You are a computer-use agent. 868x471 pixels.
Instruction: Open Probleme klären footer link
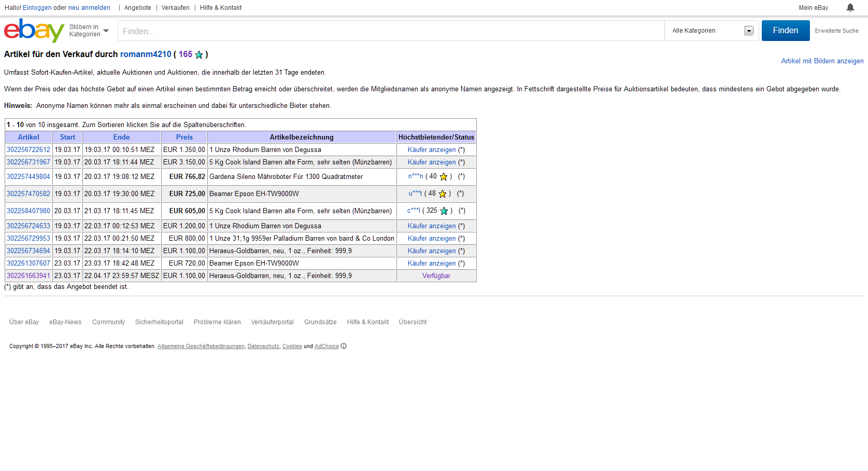pos(217,322)
